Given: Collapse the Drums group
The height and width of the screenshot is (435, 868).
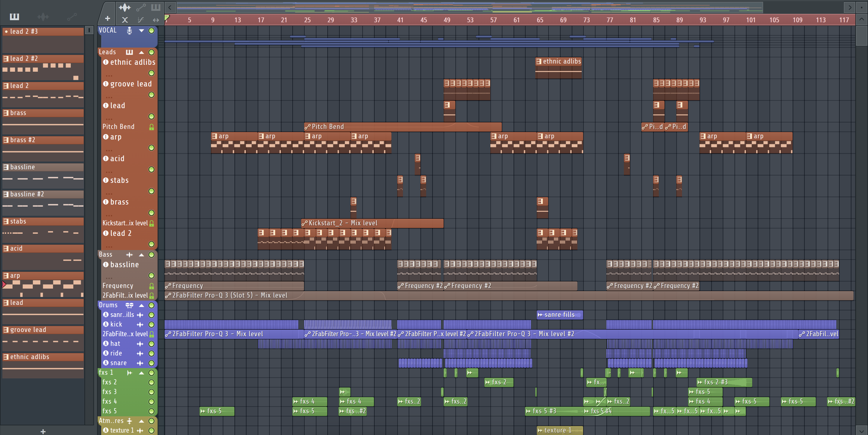Looking at the screenshot, I should point(142,305).
